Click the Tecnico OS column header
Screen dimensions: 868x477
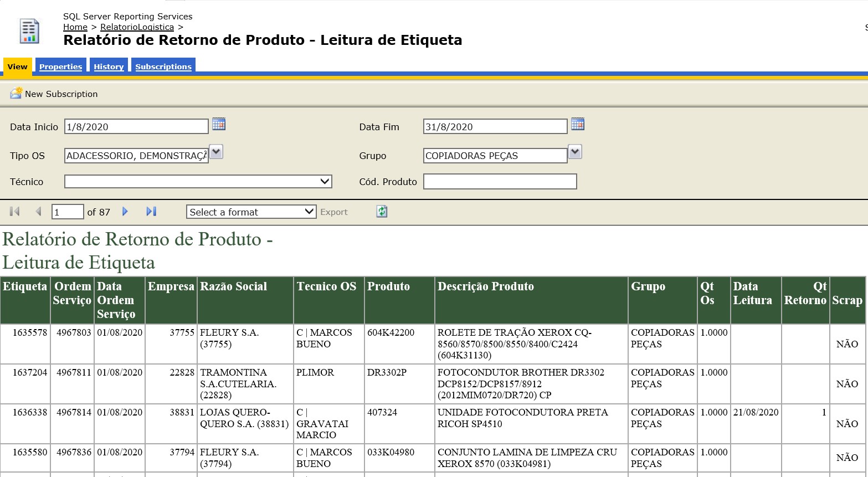[x=329, y=300]
